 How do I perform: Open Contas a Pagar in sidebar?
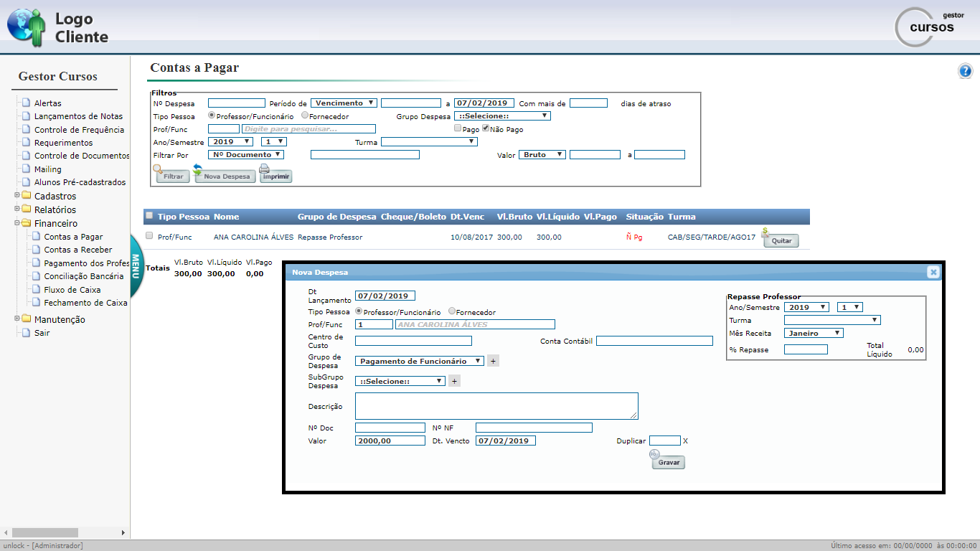coord(73,237)
